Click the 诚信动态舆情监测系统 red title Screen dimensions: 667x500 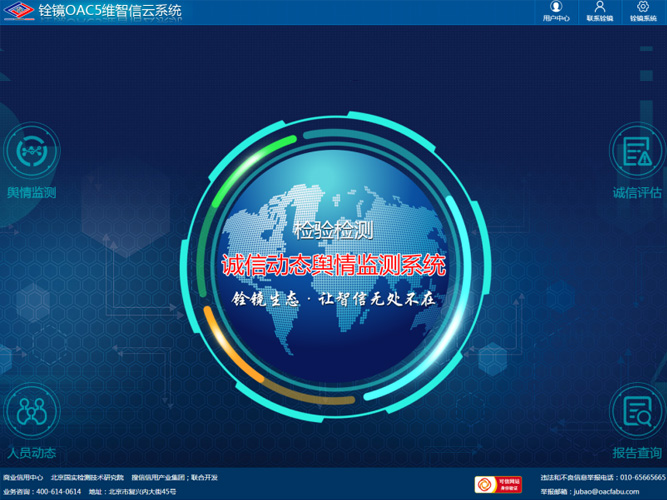[333, 266]
